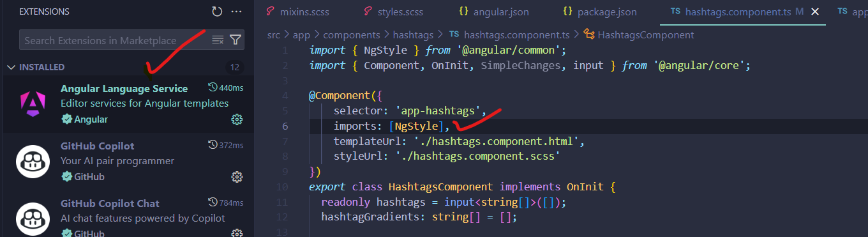Click the installed count badge 12

click(235, 67)
